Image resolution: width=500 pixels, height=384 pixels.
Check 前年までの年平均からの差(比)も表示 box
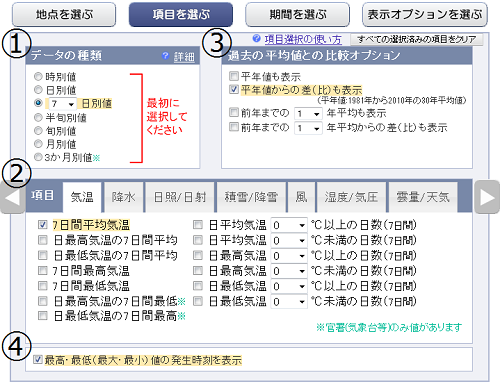[x=234, y=127]
